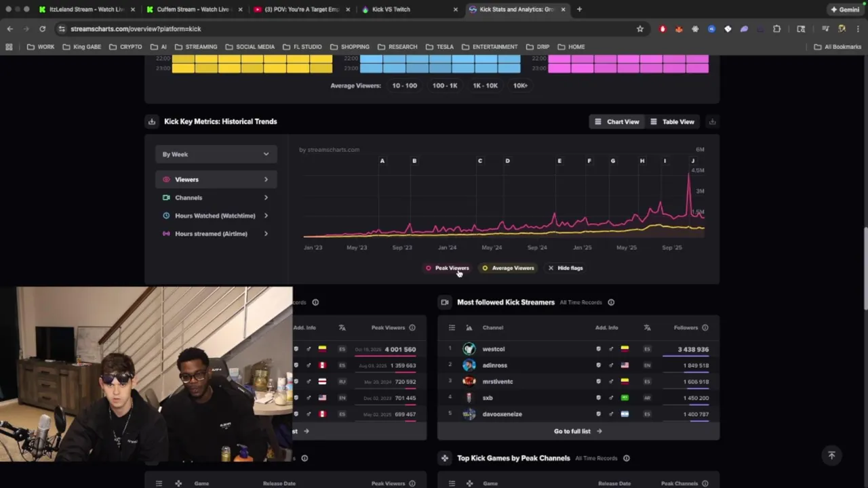Click flag marker A on the chart
This screenshot has height=488, width=868.
coord(382,161)
